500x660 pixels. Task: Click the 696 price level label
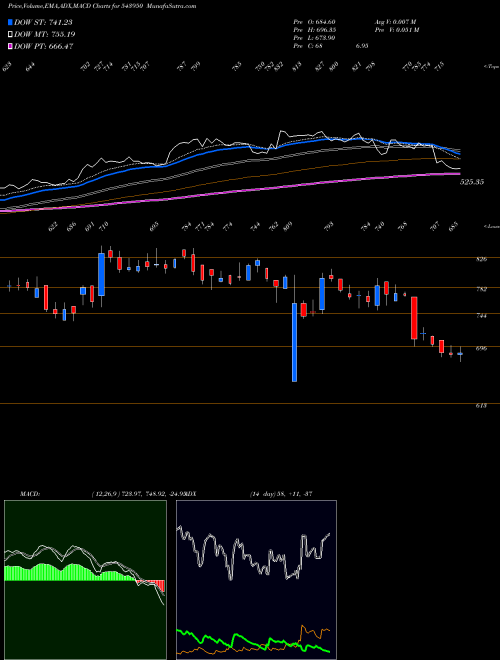[x=481, y=349]
